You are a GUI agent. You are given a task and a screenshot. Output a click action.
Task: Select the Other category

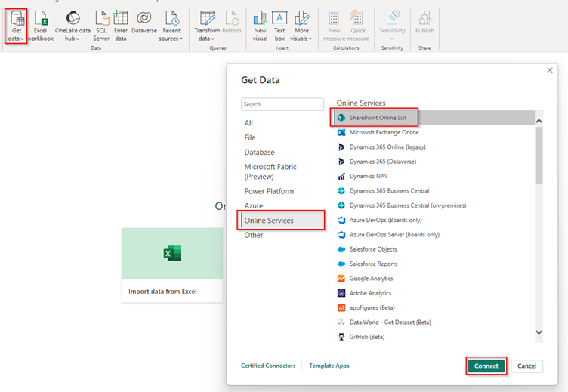click(x=254, y=235)
